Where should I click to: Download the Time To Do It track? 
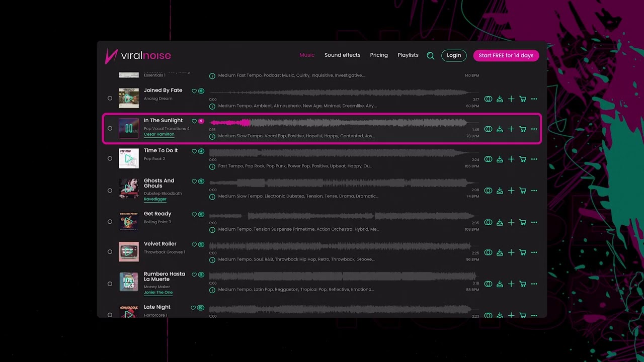pyautogui.click(x=500, y=159)
